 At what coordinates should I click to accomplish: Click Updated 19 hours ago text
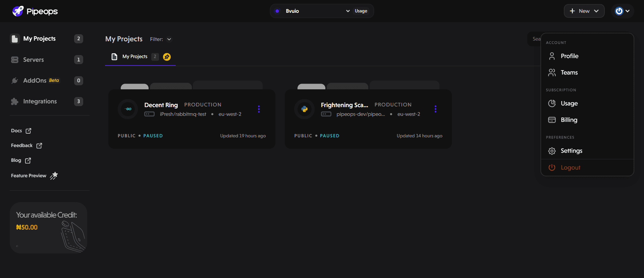243,136
